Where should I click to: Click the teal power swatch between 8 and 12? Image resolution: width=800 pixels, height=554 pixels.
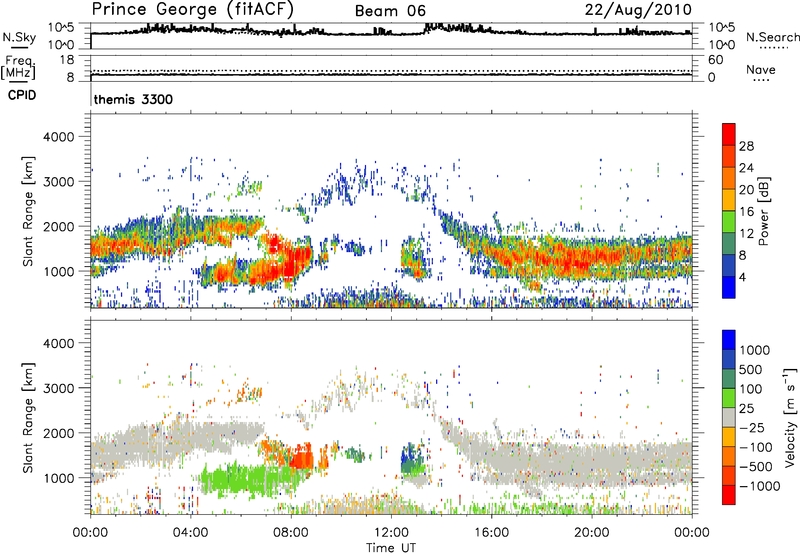tap(729, 244)
